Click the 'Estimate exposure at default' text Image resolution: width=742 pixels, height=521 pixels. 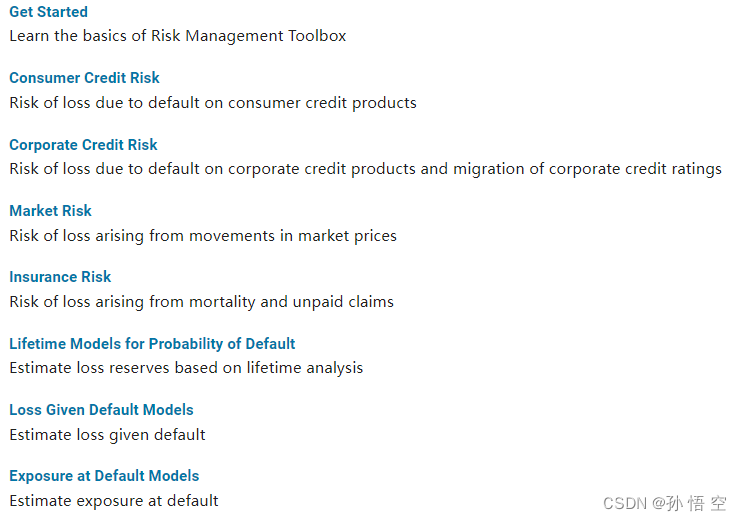[x=114, y=501]
